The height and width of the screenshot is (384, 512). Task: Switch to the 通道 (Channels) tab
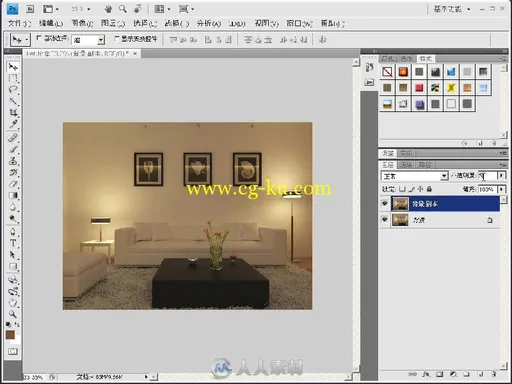coord(406,164)
